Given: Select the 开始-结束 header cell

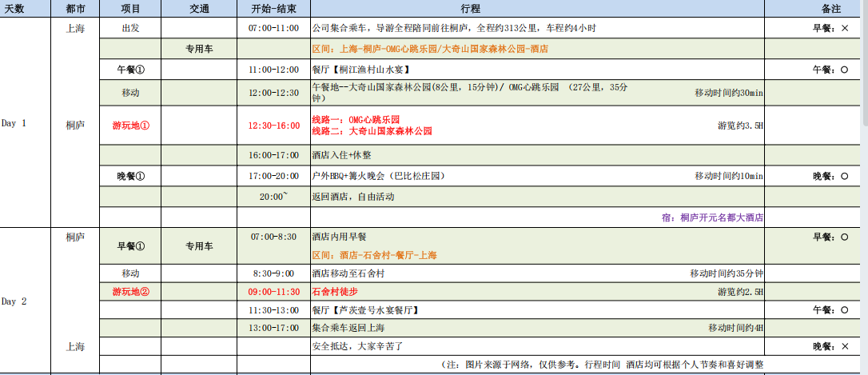Looking at the screenshot, I should tap(273, 9).
